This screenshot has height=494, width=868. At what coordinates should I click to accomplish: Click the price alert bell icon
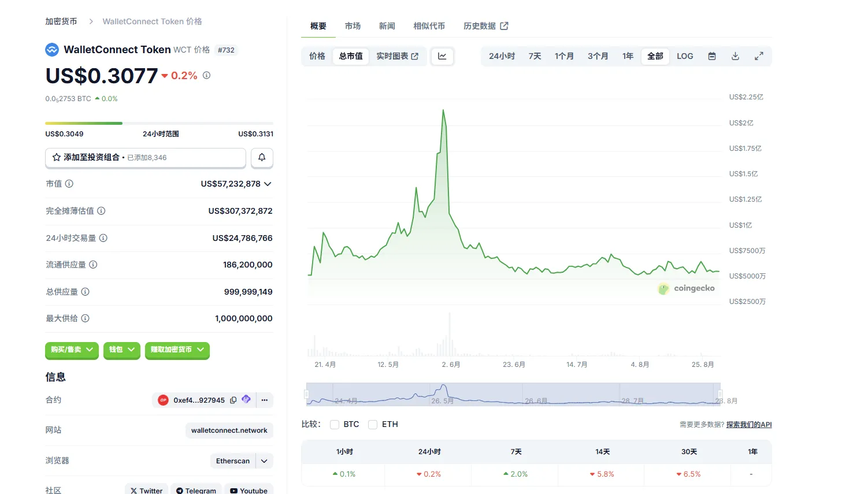coord(262,157)
